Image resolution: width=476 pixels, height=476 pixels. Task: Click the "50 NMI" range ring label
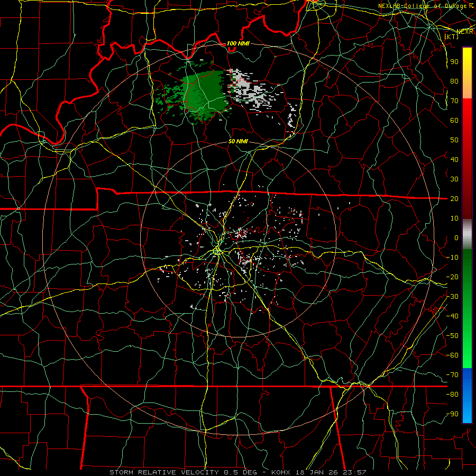coord(238,141)
